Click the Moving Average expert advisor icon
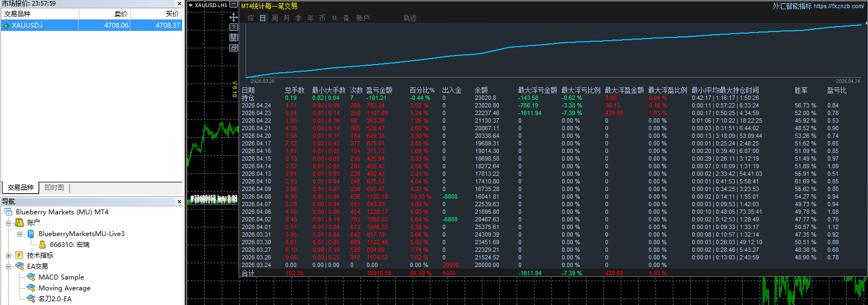This screenshot has height=305, width=868. 31,288
